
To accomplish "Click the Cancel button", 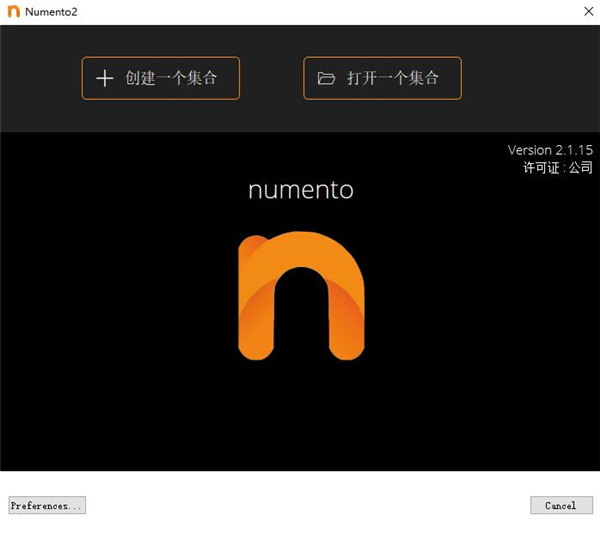I will coord(561,505).
